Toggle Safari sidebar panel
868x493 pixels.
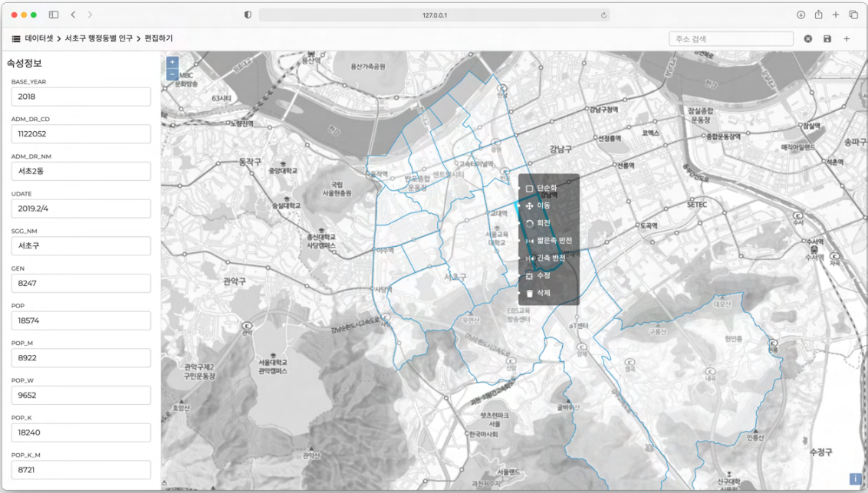pos(54,15)
